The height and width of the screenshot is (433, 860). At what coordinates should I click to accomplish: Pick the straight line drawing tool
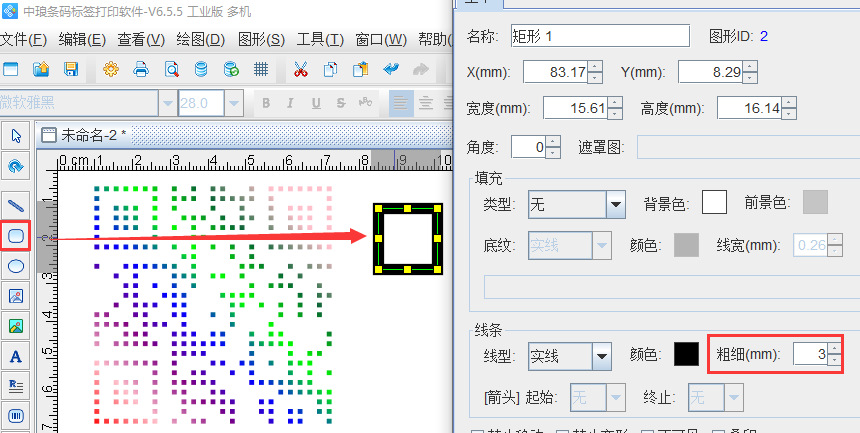(16, 206)
